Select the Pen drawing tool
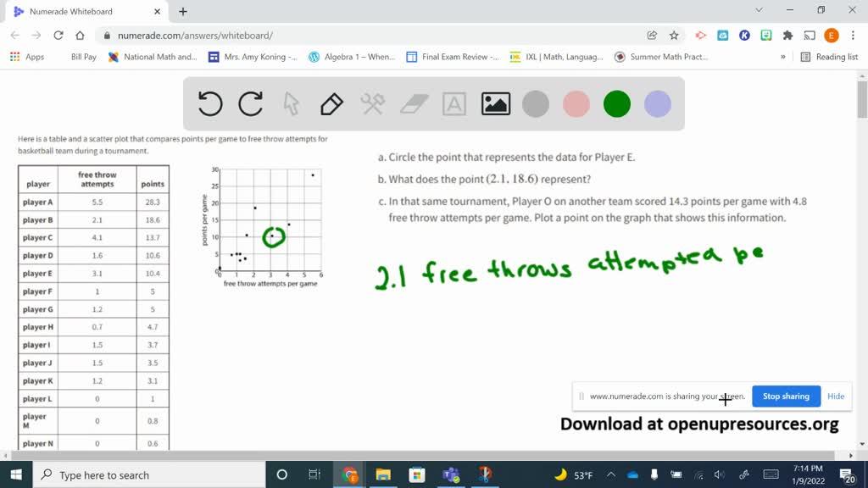The width and height of the screenshot is (868, 488). 331,103
